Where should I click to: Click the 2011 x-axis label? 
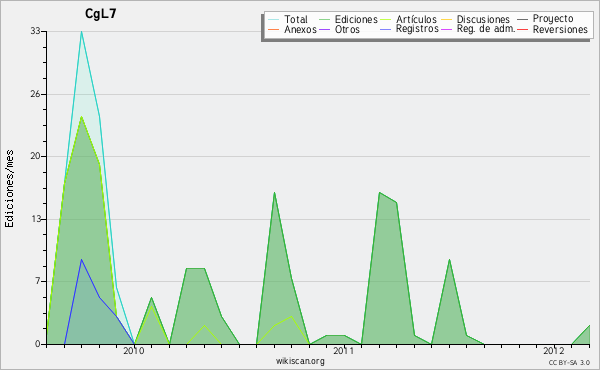pyautogui.click(x=344, y=350)
